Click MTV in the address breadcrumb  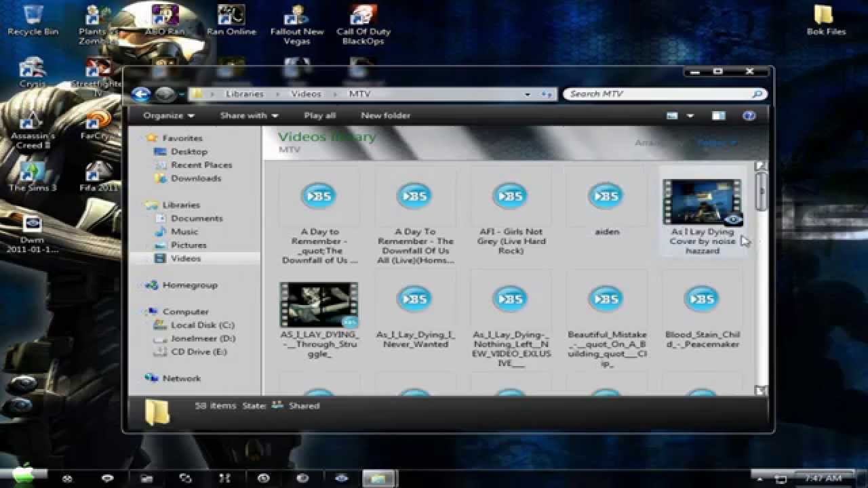click(x=359, y=94)
